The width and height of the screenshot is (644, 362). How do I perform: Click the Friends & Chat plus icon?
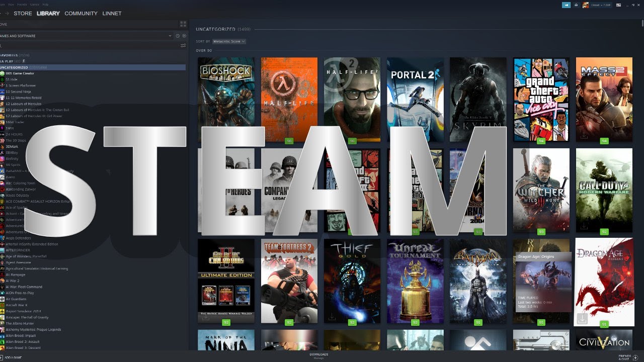click(635, 357)
